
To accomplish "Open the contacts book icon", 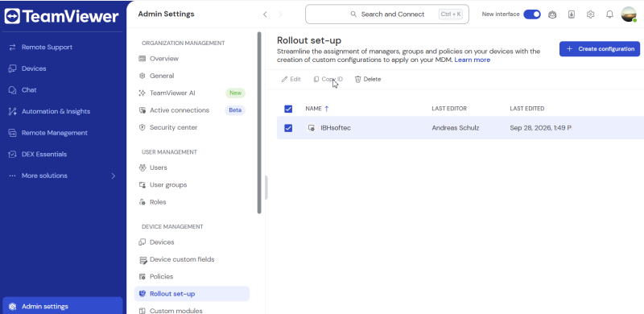I will point(572,14).
